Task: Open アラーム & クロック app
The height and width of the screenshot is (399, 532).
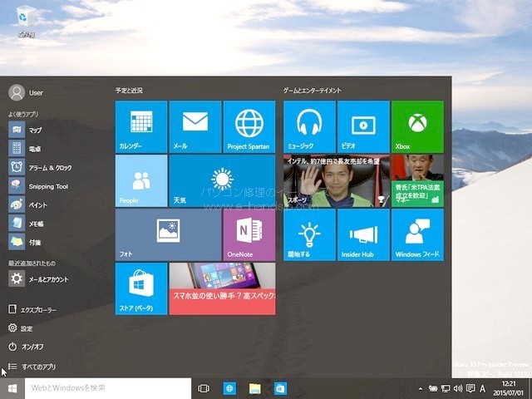Action: pos(40,167)
